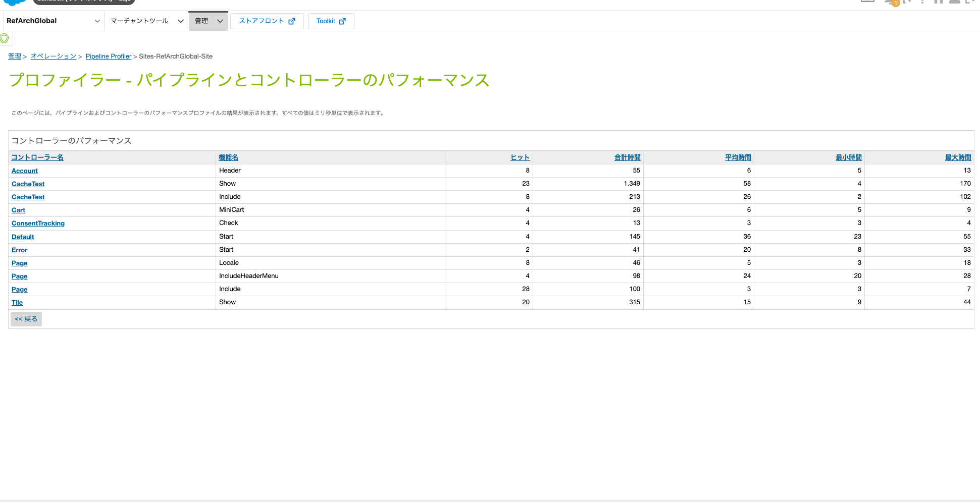Open the user profile icon
This screenshot has width=980, height=503.
[x=955, y=2]
